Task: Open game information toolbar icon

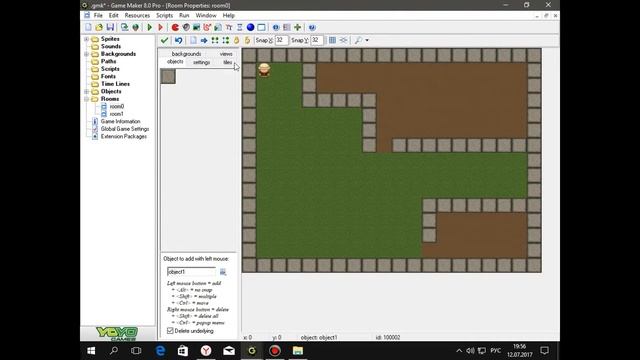Action: coord(276,27)
